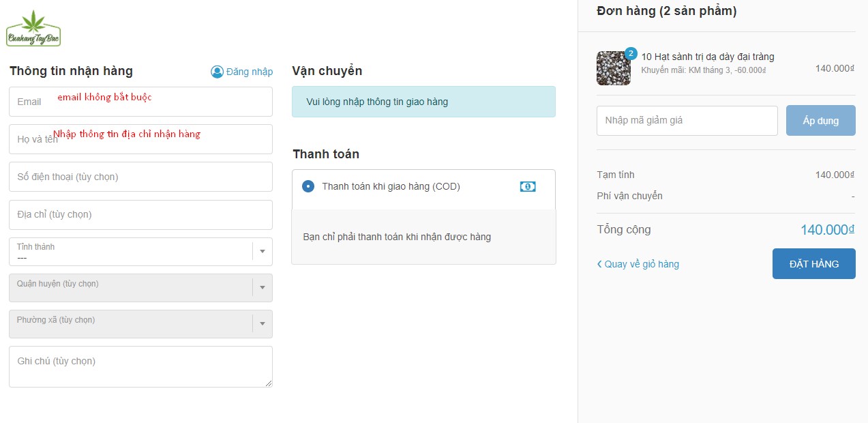Click the Áp dụng discount button

point(820,121)
